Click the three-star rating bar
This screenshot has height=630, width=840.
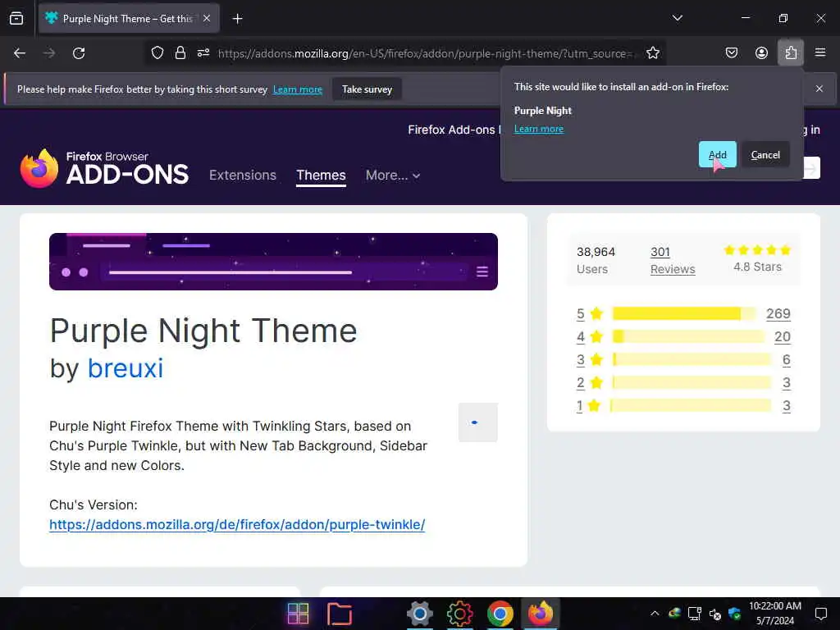click(692, 359)
